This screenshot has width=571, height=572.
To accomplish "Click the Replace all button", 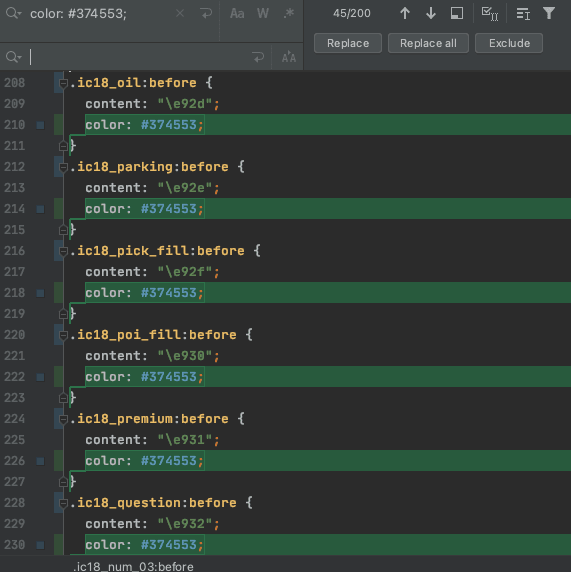I will (x=428, y=43).
